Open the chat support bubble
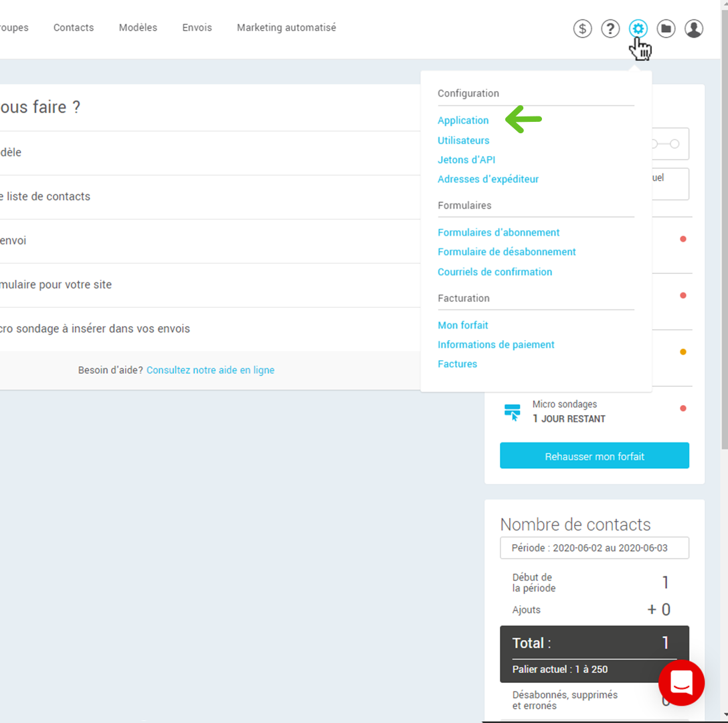The height and width of the screenshot is (723, 728). pos(681,682)
